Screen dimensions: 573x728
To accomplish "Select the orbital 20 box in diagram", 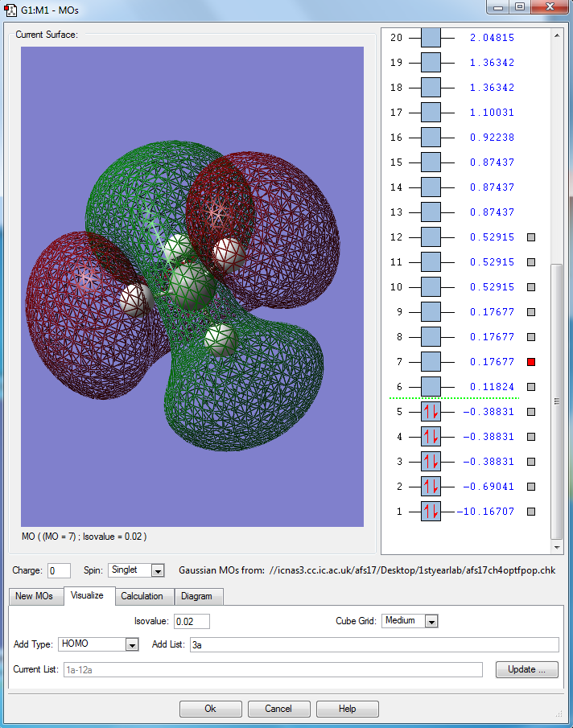I will click(x=431, y=38).
